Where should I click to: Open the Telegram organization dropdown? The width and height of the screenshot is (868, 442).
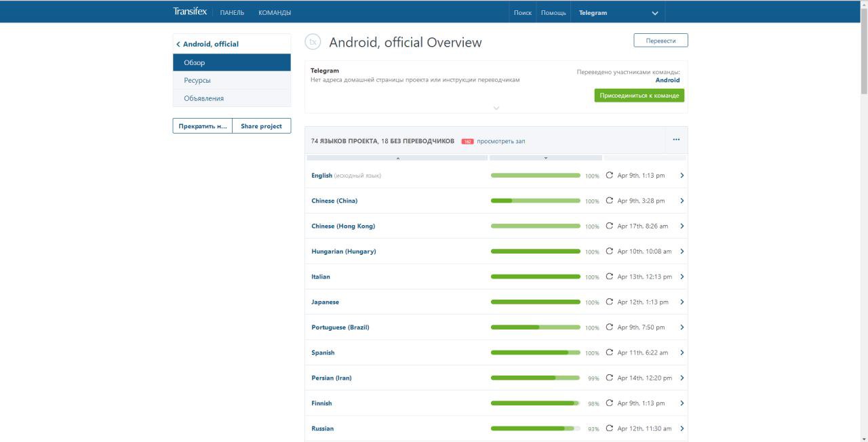coord(618,12)
